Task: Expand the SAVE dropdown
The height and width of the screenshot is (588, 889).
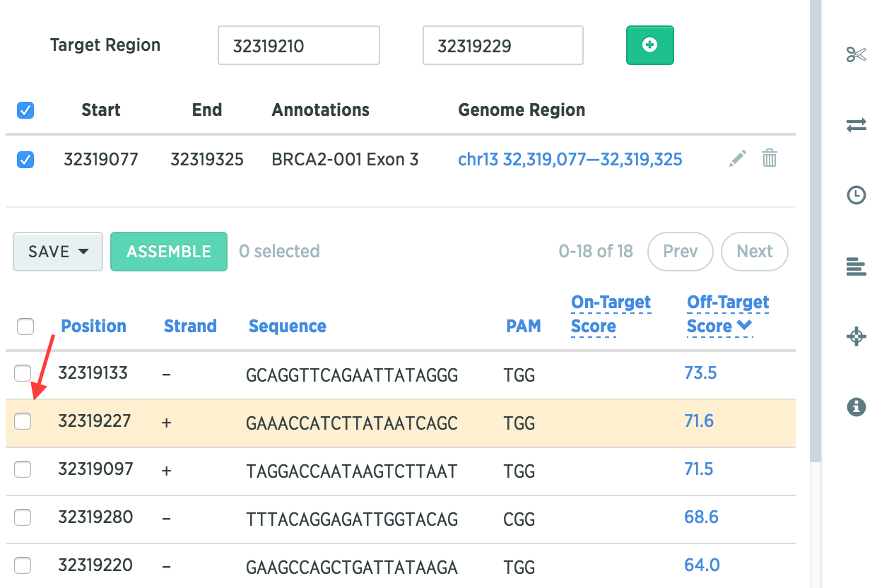Action: tap(58, 252)
